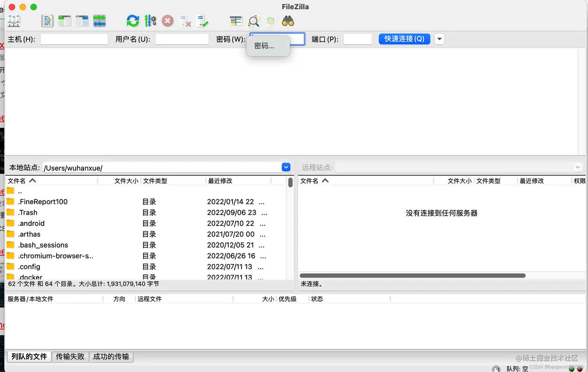Sort local files by 最近修改 column
The width and height of the screenshot is (588, 372).
point(238,181)
